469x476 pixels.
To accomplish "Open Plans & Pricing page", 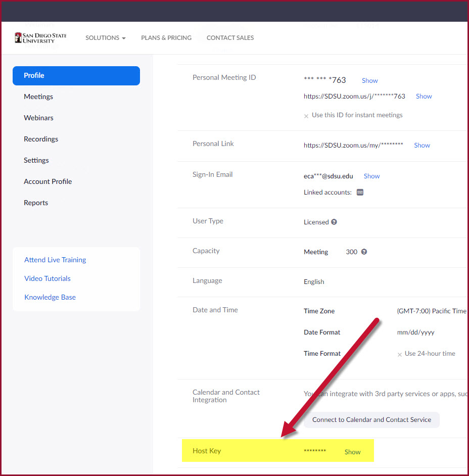I will pyautogui.click(x=166, y=38).
